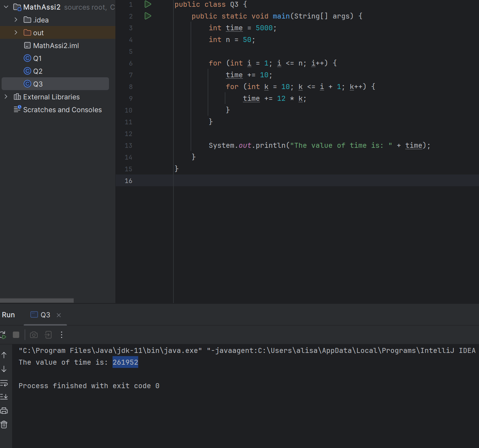Select the Q3 class in project tree
The height and width of the screenshot is (448, 479).
point(56,84)
